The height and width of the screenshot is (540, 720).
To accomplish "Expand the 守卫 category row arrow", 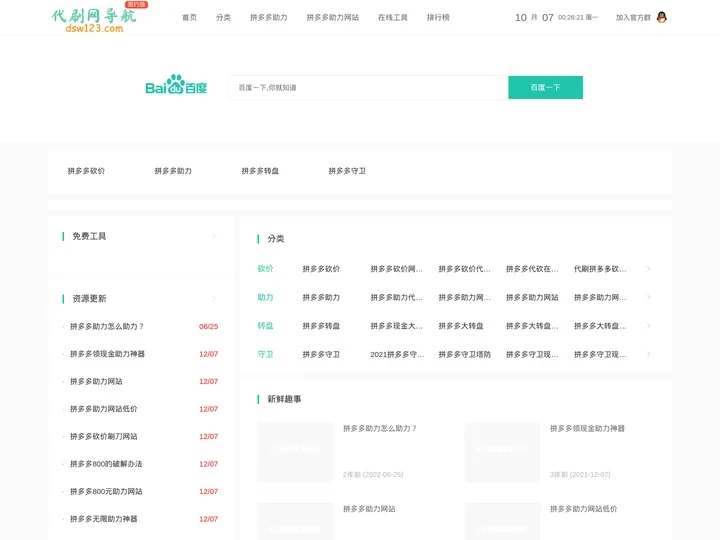I will pyautogui.click(x=648, y=354).
